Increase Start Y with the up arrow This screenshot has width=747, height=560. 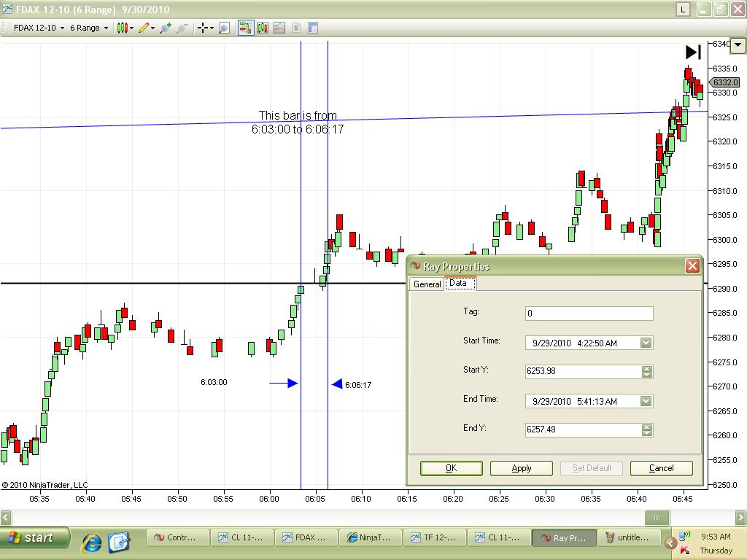pyautogui.click(x=647, y=368)
